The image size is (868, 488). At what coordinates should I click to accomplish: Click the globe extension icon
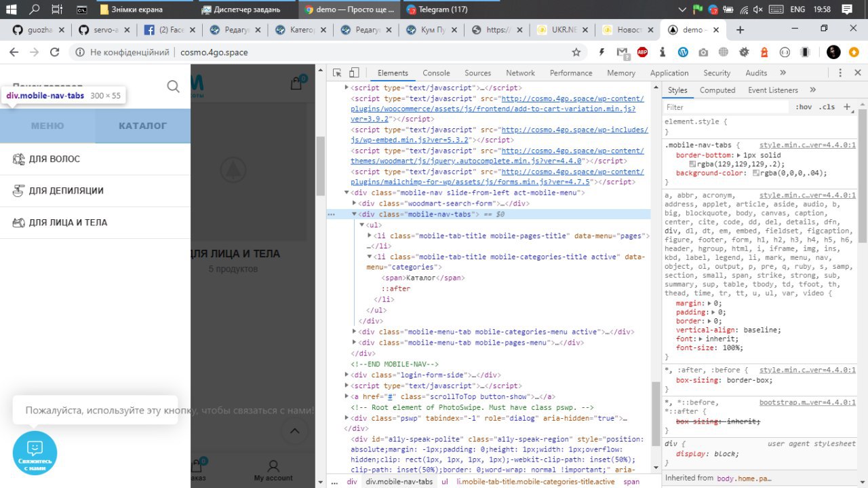[x=724, y=52]
